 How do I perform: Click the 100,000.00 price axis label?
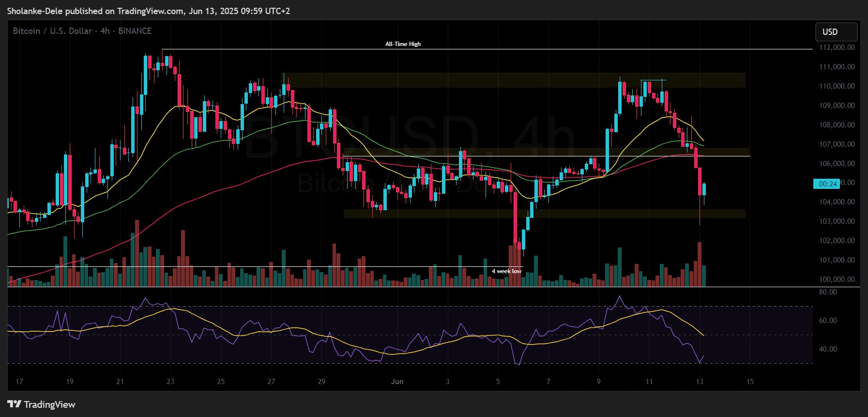click(837, 279)
